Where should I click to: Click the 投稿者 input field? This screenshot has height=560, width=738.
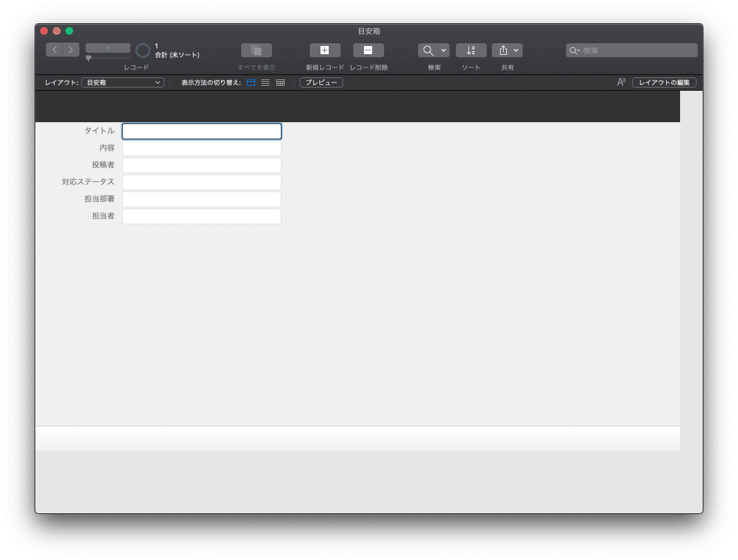pos(202,165)
